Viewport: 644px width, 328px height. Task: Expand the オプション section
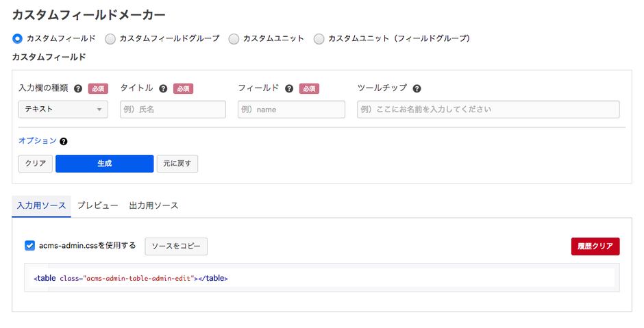tap(37, 141)
